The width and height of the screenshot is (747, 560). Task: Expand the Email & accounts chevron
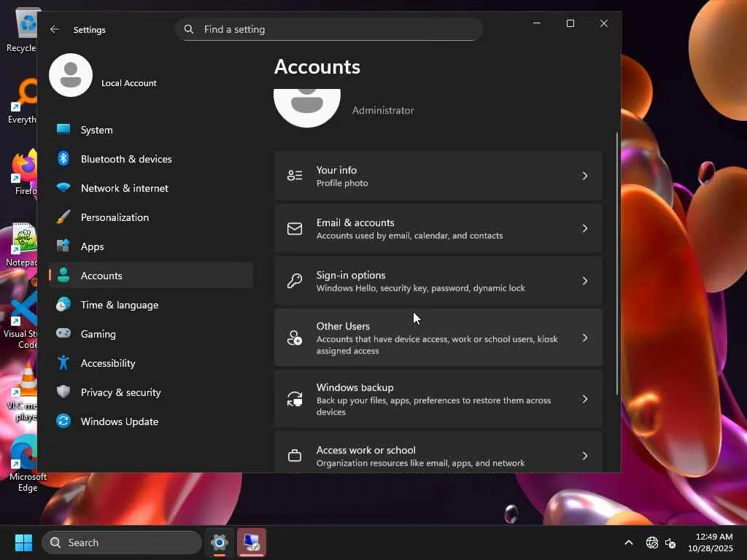pyautogui.click(x=585, y=228)
